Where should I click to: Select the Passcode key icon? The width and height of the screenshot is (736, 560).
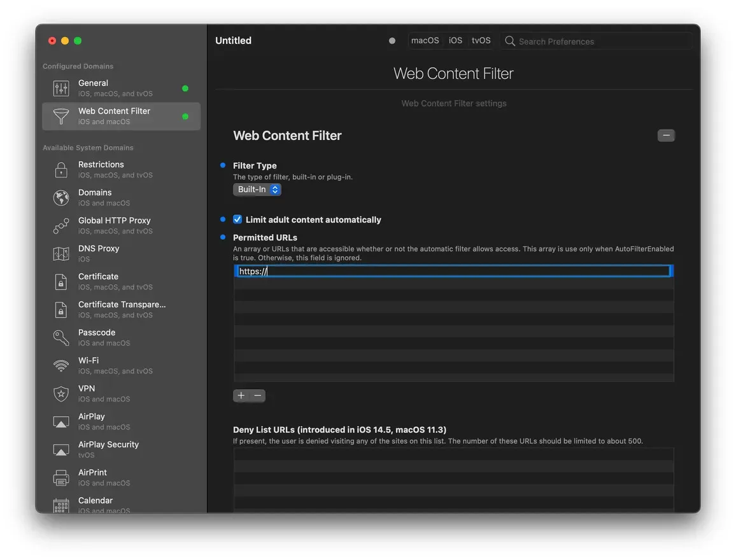(x=60, y=337)
